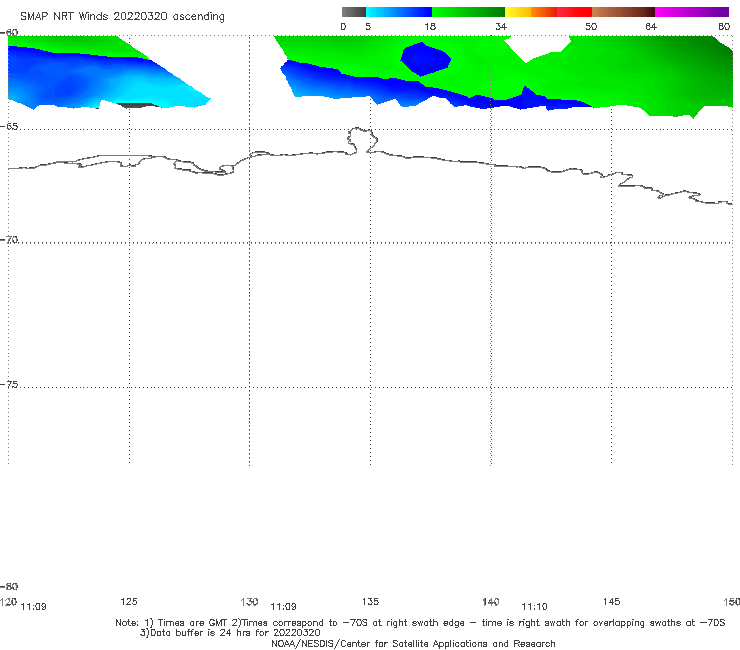Click the color bar value label "50"
Image resolution: width=740 pixels, height=650 pixels.
[x=591, y=26]
